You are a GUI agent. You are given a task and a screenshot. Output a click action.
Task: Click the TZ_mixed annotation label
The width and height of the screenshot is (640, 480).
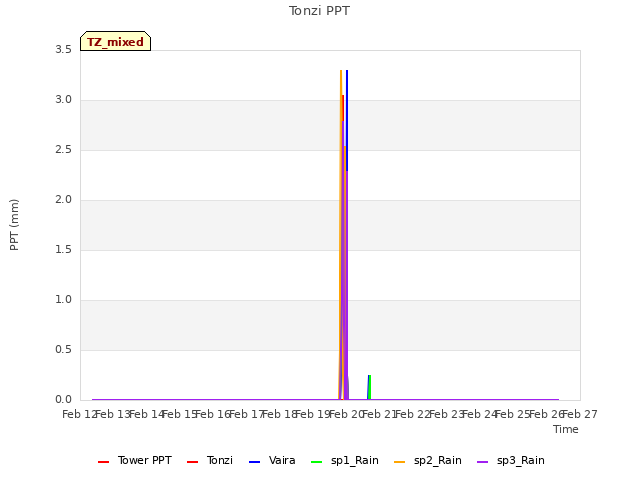[x=116, y=41]
